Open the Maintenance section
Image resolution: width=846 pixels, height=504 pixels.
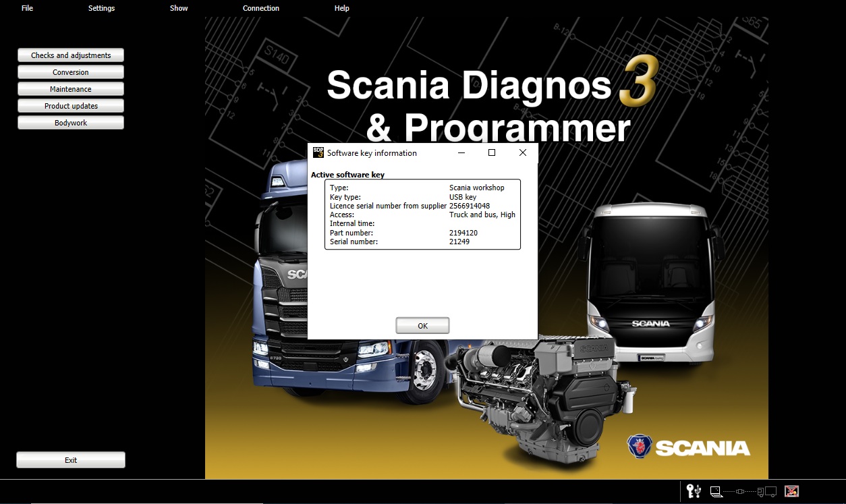(x=71, y=89)
